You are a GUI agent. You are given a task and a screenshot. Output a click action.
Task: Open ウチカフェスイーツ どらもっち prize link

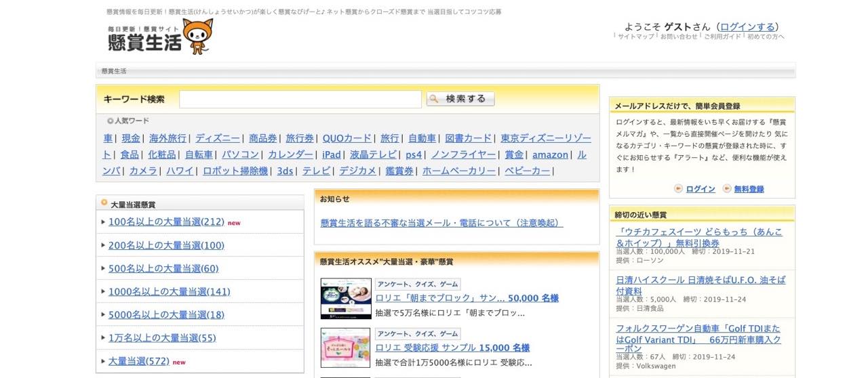click(699, 237)
